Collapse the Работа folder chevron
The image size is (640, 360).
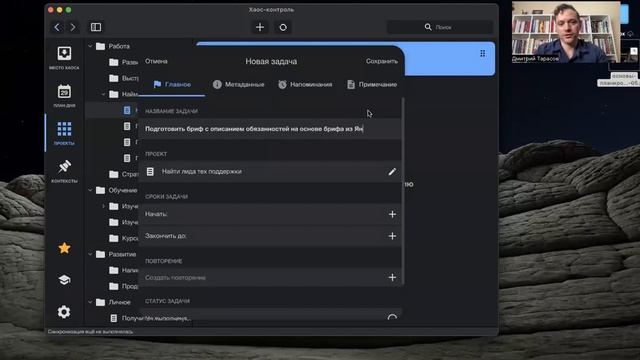(90, 47)
